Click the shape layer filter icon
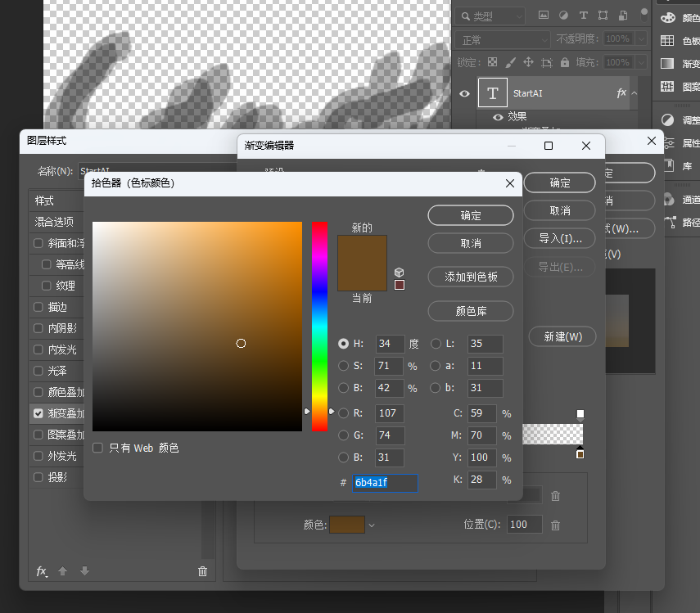 tap(603, 16)
